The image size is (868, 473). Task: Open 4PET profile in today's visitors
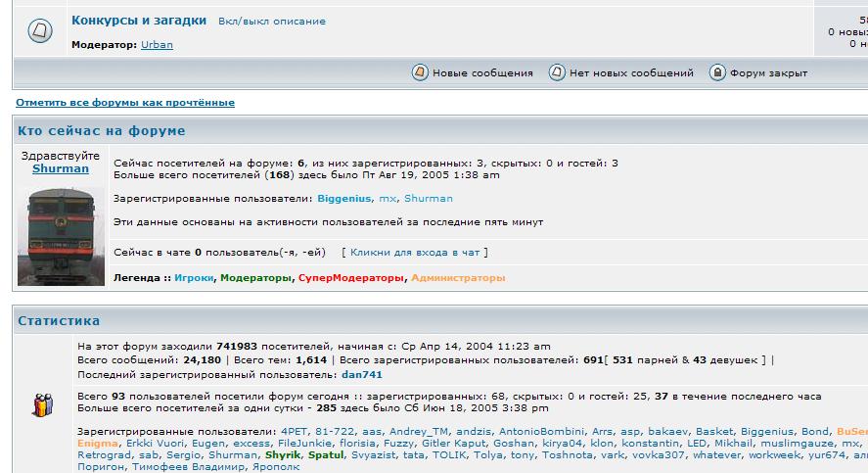coord(294,431)
